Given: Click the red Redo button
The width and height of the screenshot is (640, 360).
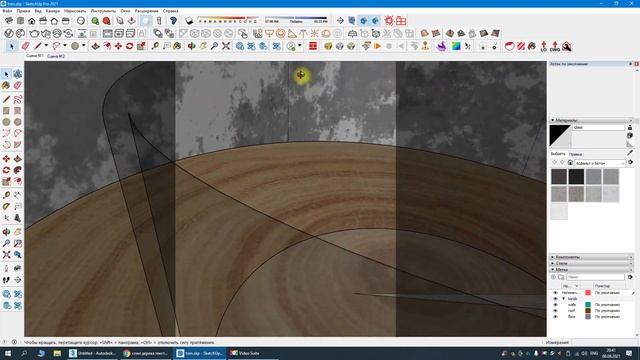Looking at the screenshot, I should pos(107,20).
